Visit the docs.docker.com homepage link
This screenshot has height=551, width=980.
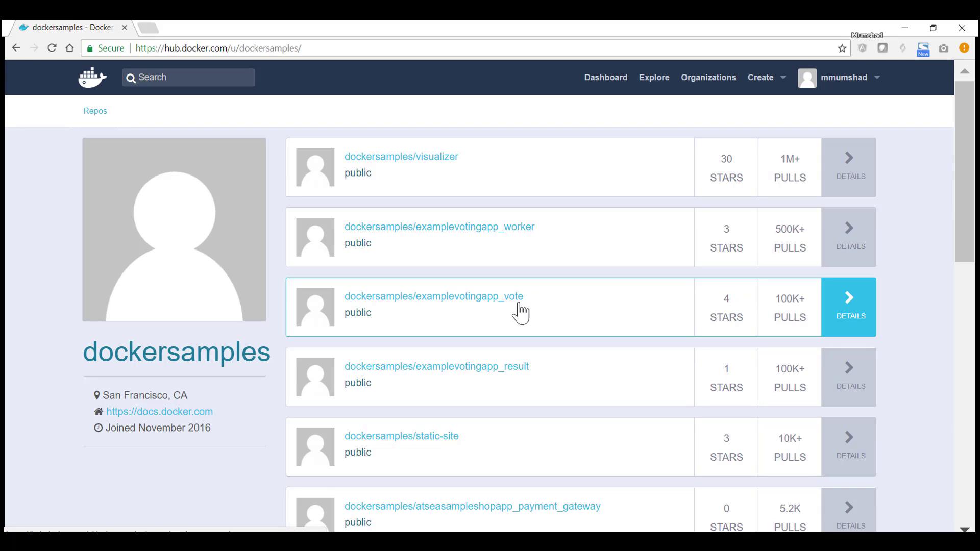(x=159, y=411)
